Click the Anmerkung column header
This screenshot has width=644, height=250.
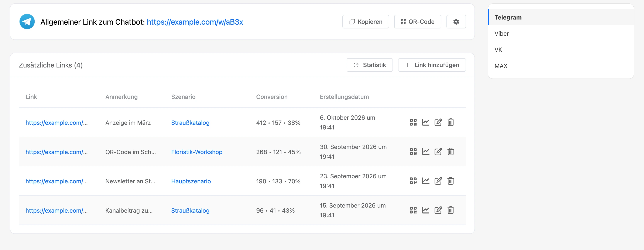(121, 97)
